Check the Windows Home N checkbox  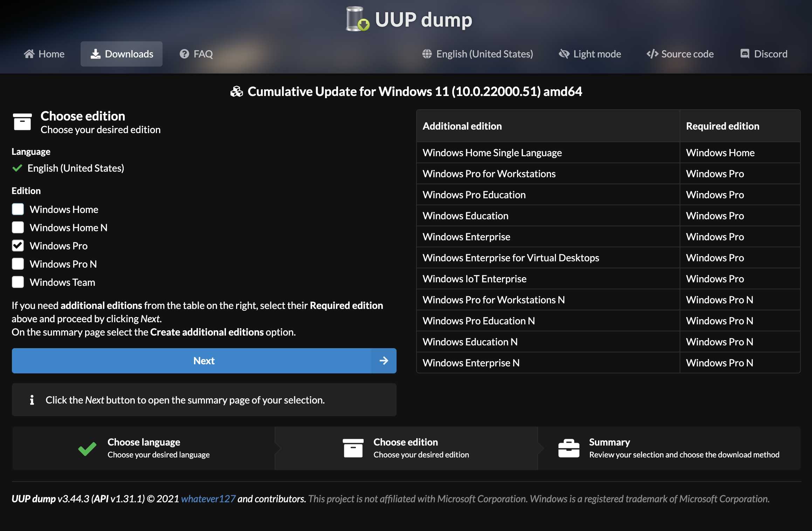pos(18,228)
